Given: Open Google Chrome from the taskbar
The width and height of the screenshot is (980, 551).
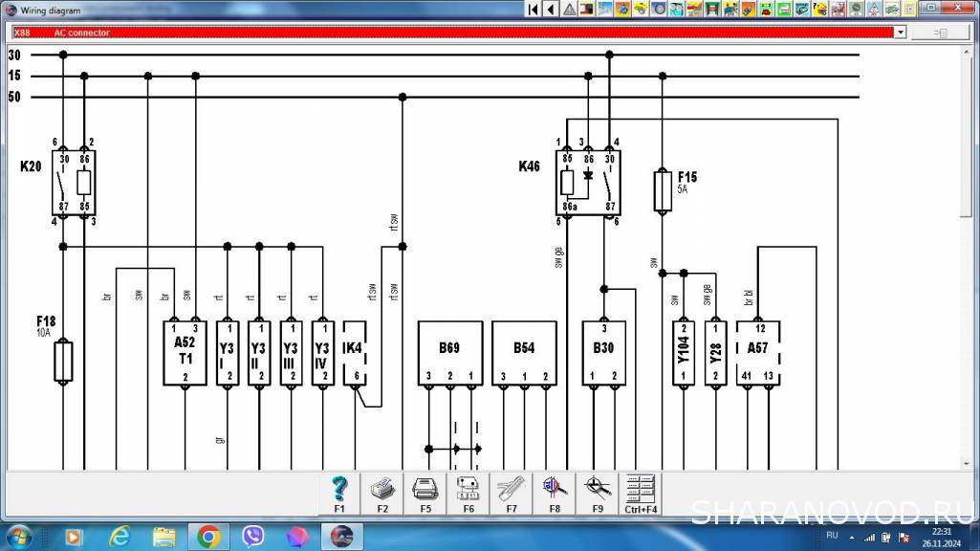Looking at the screenshot, I should 208,537.
